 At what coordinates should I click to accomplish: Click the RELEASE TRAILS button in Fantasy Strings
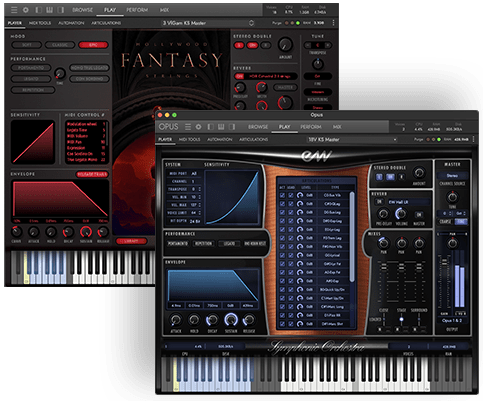92,174
